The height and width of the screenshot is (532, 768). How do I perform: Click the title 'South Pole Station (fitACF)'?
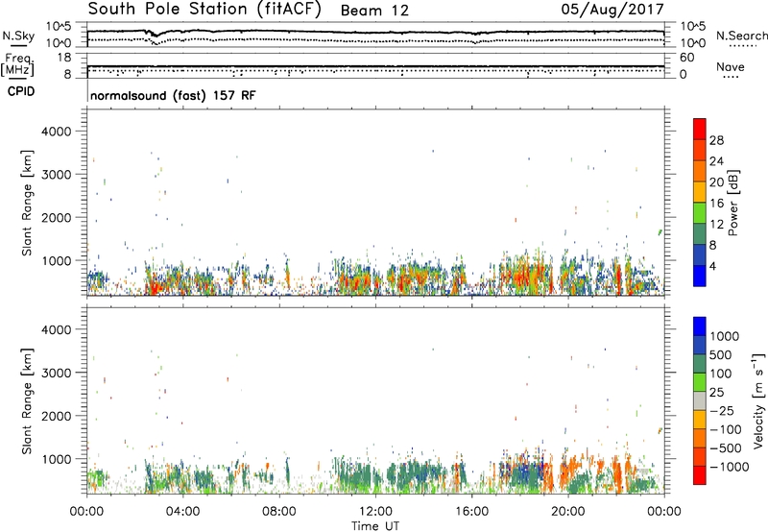[204, 10]
